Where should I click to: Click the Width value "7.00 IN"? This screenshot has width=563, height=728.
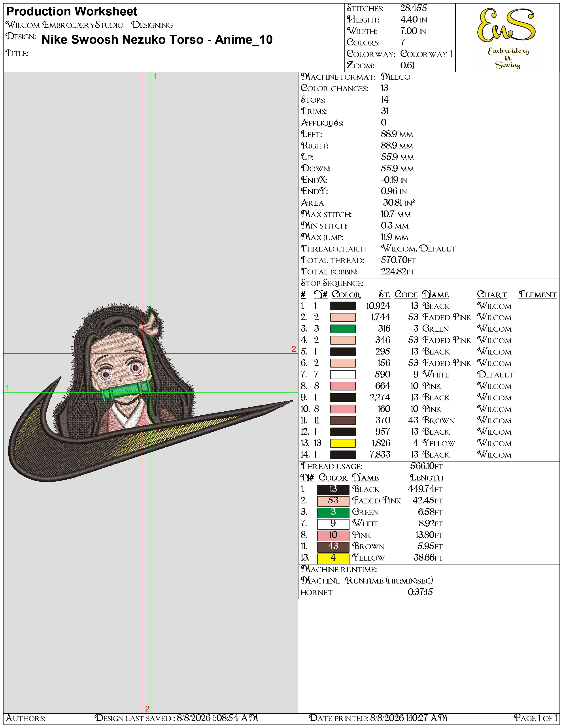tap(413, 31)
